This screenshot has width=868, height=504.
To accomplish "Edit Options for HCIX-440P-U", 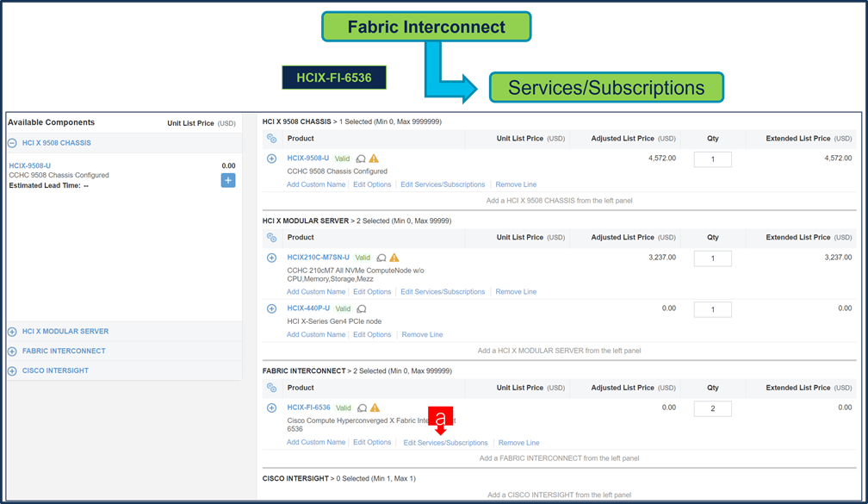I will [372, 334].
